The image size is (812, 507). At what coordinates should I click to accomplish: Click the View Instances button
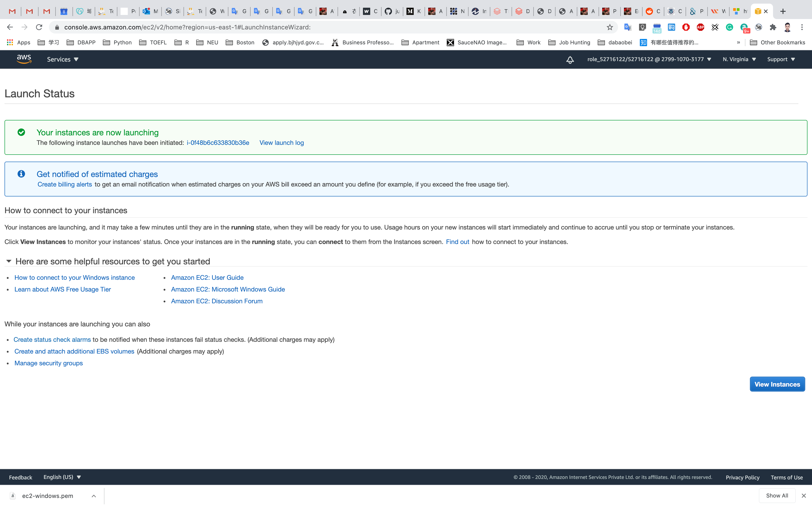tap(777, 384)
